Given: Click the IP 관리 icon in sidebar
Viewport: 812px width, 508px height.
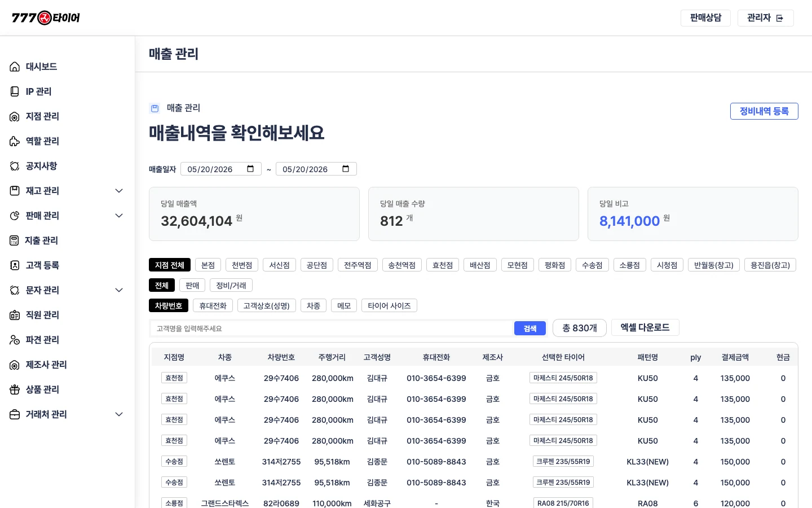Looking at the screenshot, I should 15,91.
